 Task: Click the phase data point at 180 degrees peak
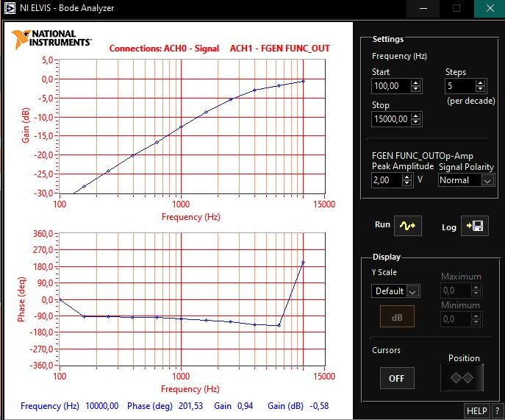[x=303, y=263]
